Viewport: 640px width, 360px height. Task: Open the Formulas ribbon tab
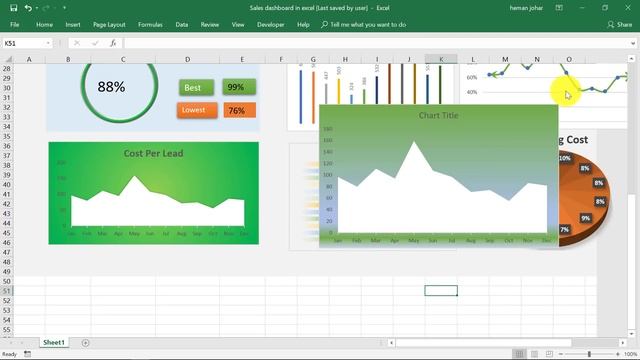150,24
